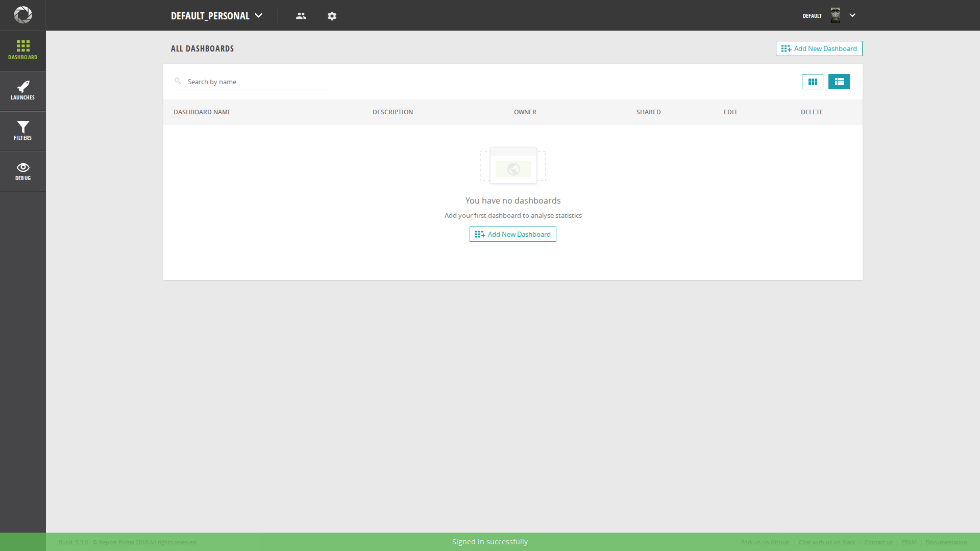The image size is (980, 551).
Task: Open the project members icon
Action: pos(301,16)
